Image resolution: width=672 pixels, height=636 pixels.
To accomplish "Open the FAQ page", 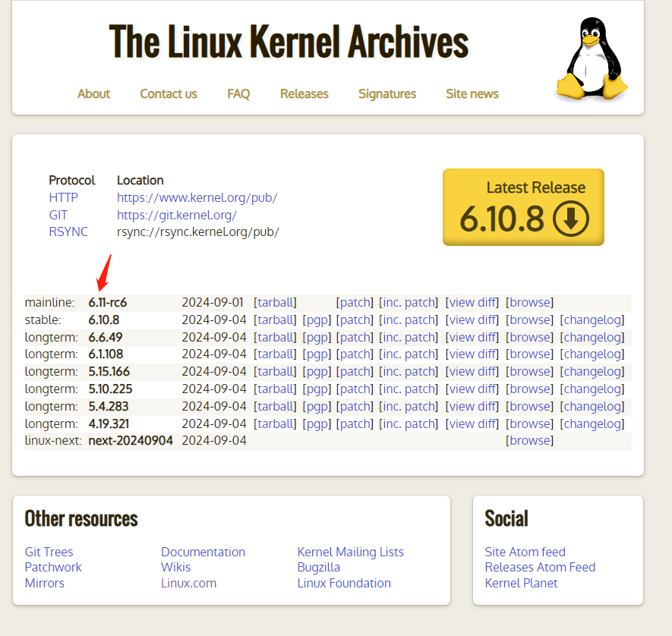I will [238, 94].
